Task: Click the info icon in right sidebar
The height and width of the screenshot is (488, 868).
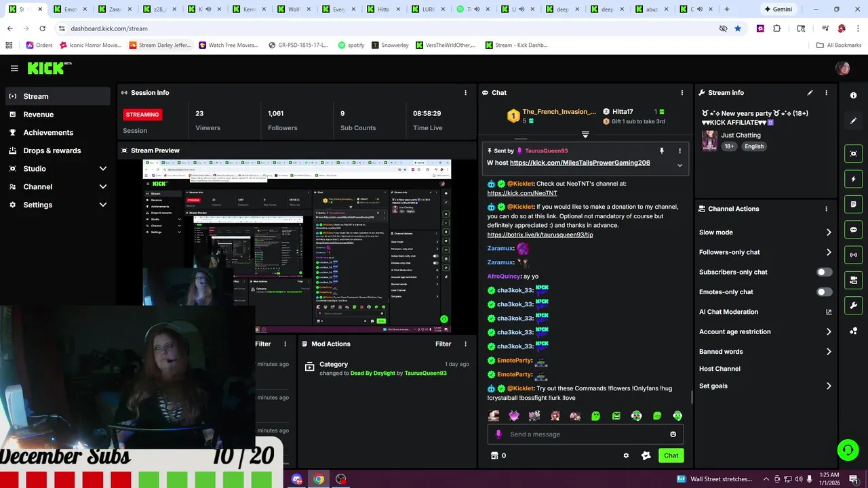Action: tap(853, 96)
